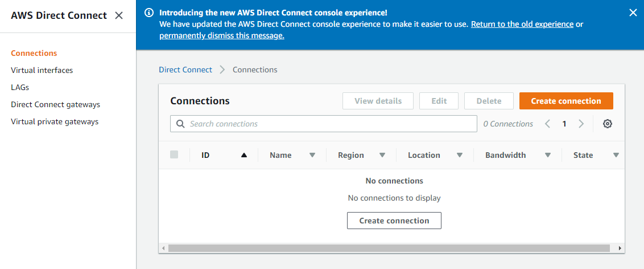Sort connections by Location column arrow
This screenshot has width=644, height=269.
(x=460, y=155)
